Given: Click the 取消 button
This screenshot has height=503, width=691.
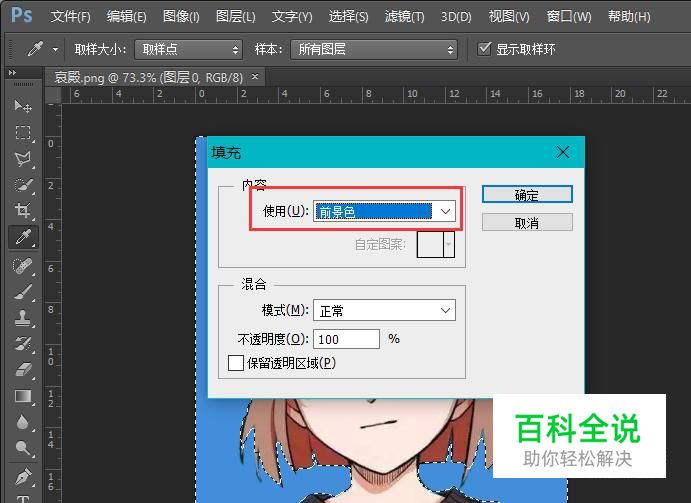Looking at the screenshot, I should (x=527, y=223).
